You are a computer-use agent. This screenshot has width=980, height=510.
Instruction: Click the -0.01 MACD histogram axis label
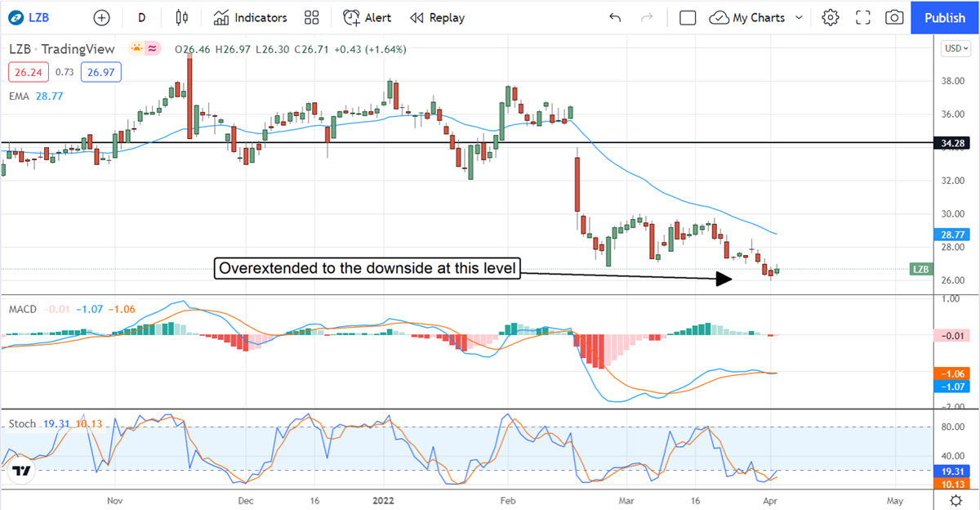(x=953, y=335)
